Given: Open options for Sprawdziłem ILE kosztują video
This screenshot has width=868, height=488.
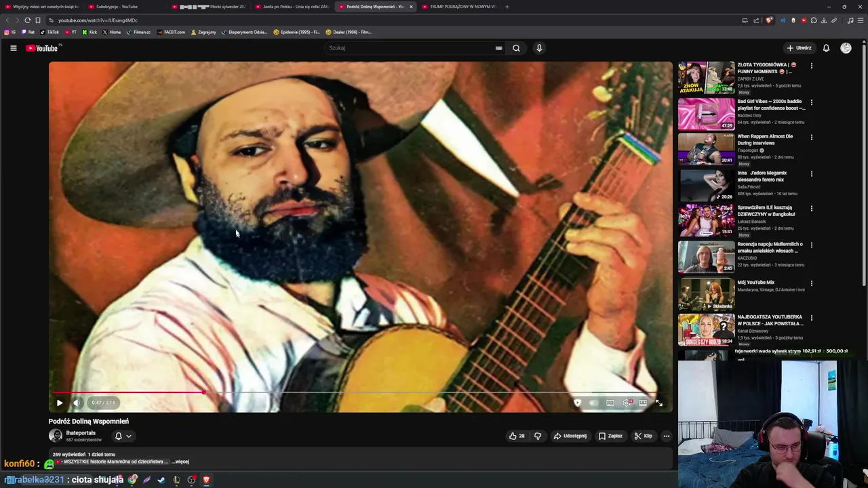Looking at the screenshot, I should (811, 208).
